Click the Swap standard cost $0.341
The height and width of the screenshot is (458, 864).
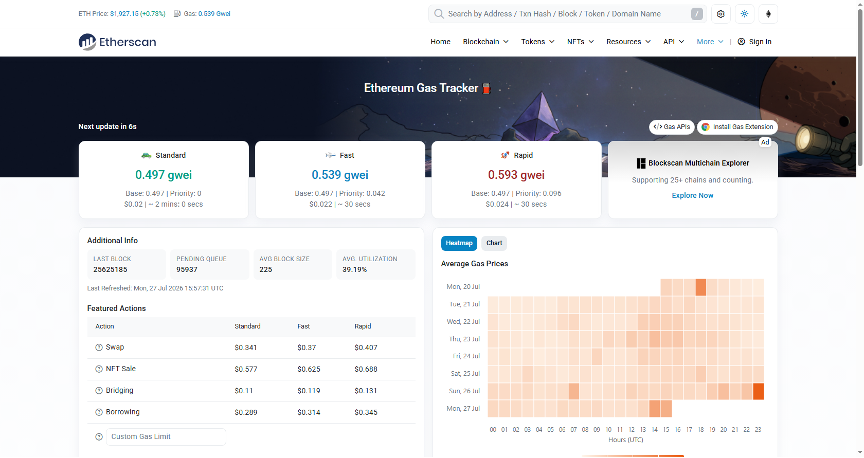coord(246,348)
